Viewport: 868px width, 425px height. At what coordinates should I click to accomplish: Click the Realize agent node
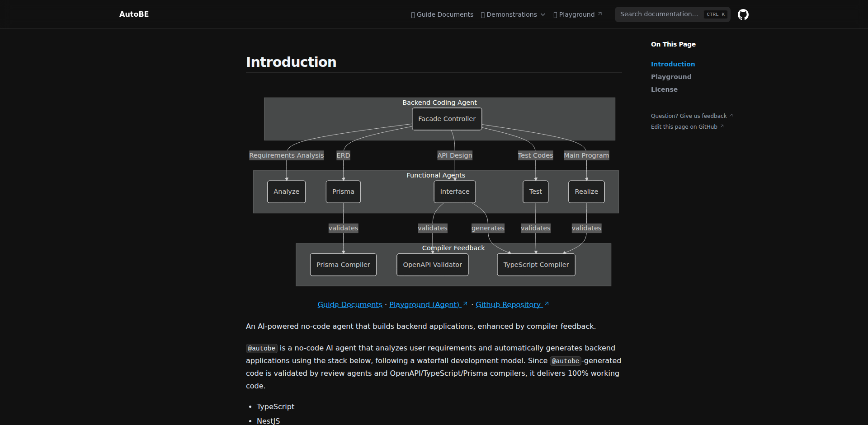586,191
